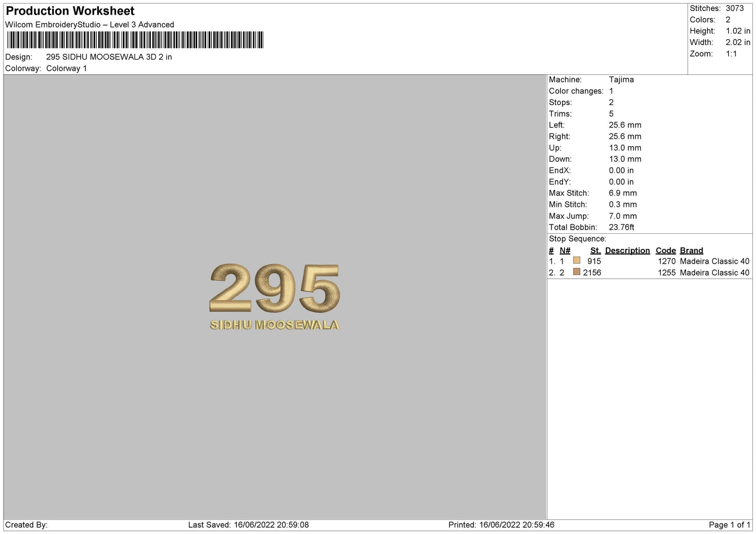The image size is (756, 534).
Task: Click thread code 1270
Action: click(x=667, y=262)
